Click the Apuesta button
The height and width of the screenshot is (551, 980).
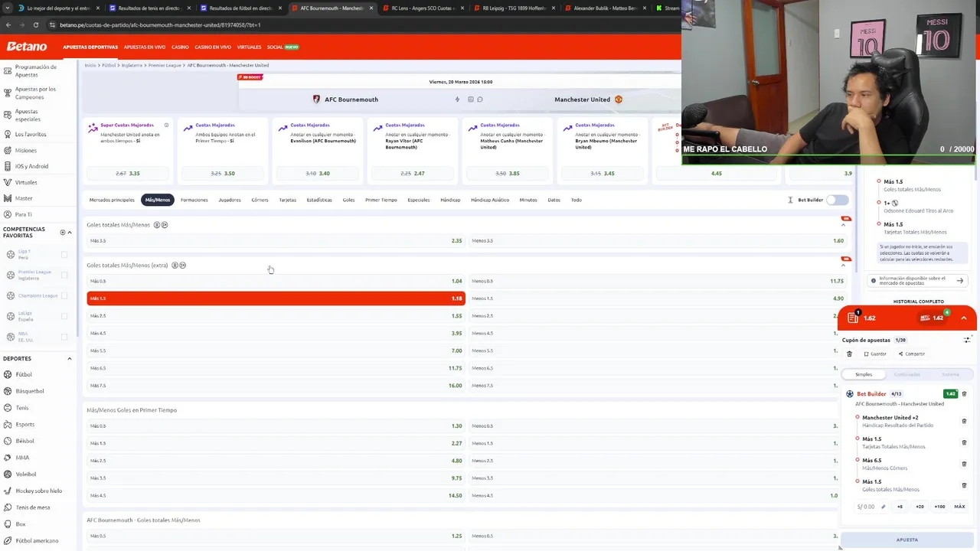point(907,540)
